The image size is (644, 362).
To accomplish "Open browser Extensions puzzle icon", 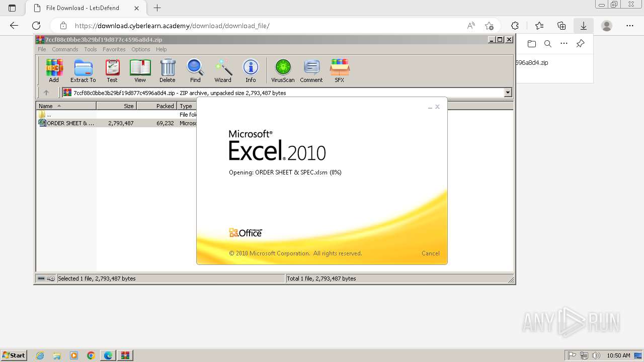I will pyautogui.click(x=515, y=26).
